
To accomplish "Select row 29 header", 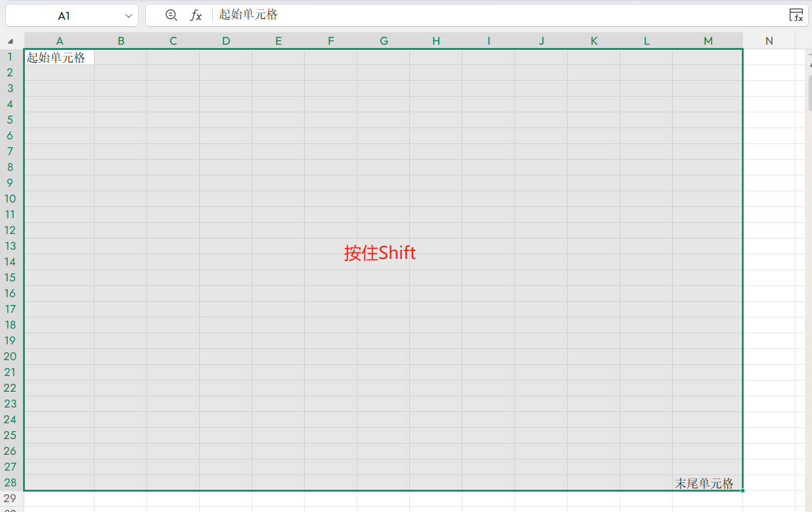I will tap(11, 498).
